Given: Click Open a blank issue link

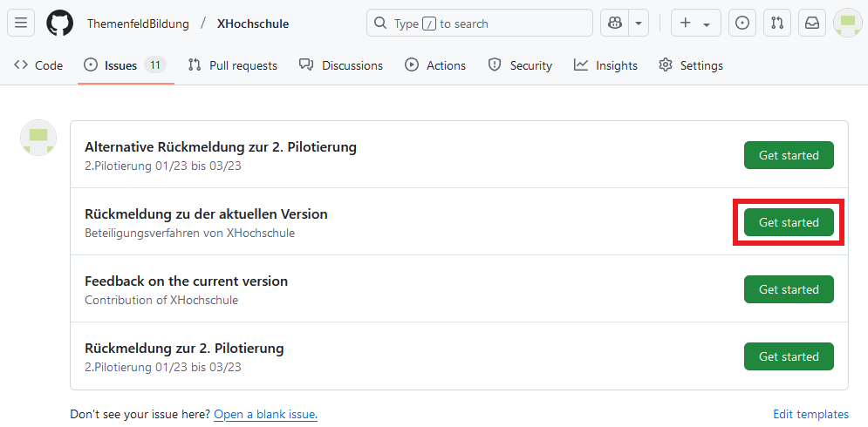Looking at the screenshot, I should point(266,414).
